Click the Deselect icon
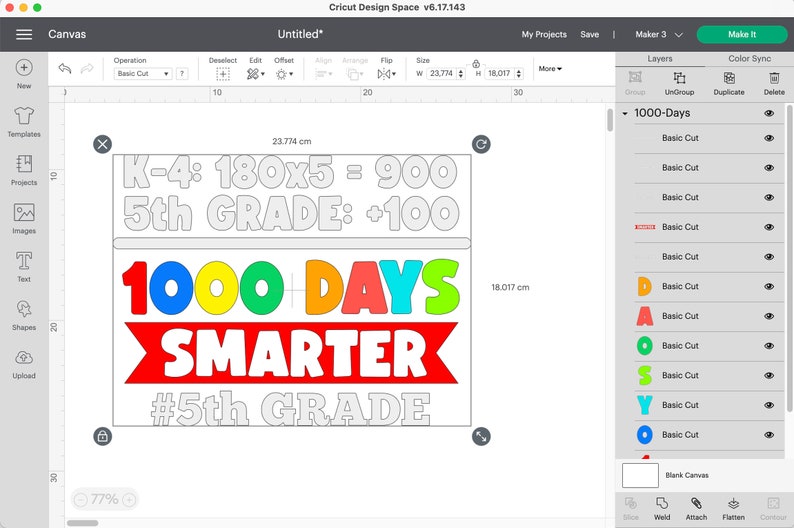 [x=223, y=74]
